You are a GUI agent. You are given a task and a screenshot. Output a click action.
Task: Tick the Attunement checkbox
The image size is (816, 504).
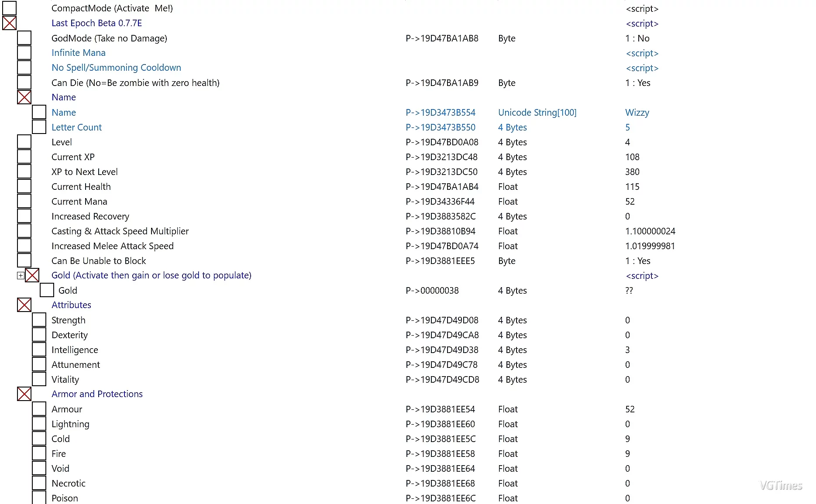pos(39,364)
